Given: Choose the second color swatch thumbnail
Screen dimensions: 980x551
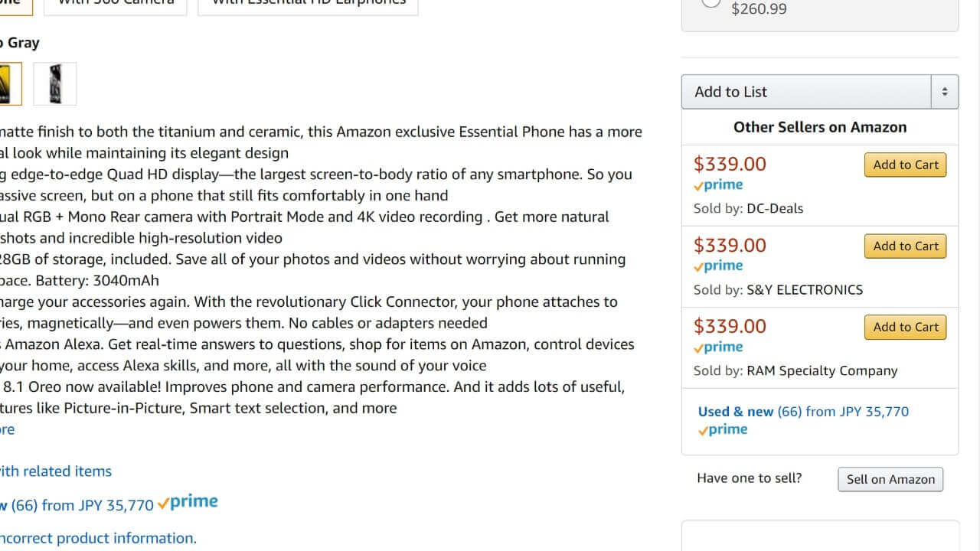Looking at the screenshot, I should coord(55,83).
